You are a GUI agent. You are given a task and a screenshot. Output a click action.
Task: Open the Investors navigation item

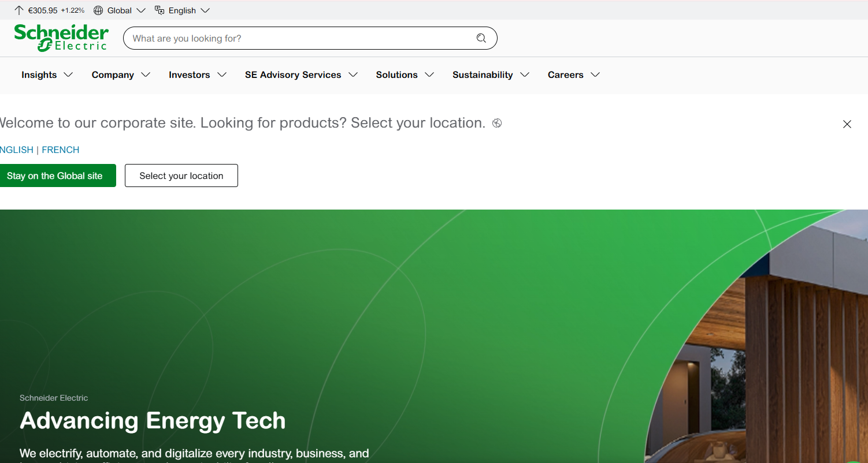[189, 75]
